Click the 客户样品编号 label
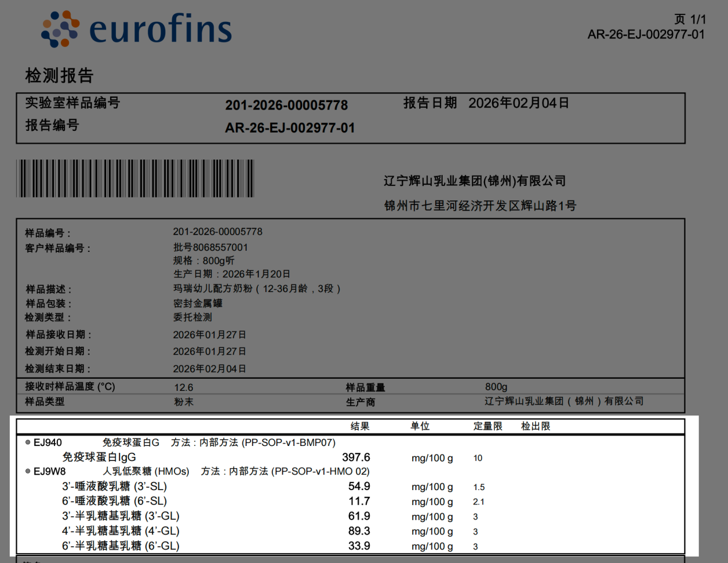This screenshot has height=563, width=728. 57,248
